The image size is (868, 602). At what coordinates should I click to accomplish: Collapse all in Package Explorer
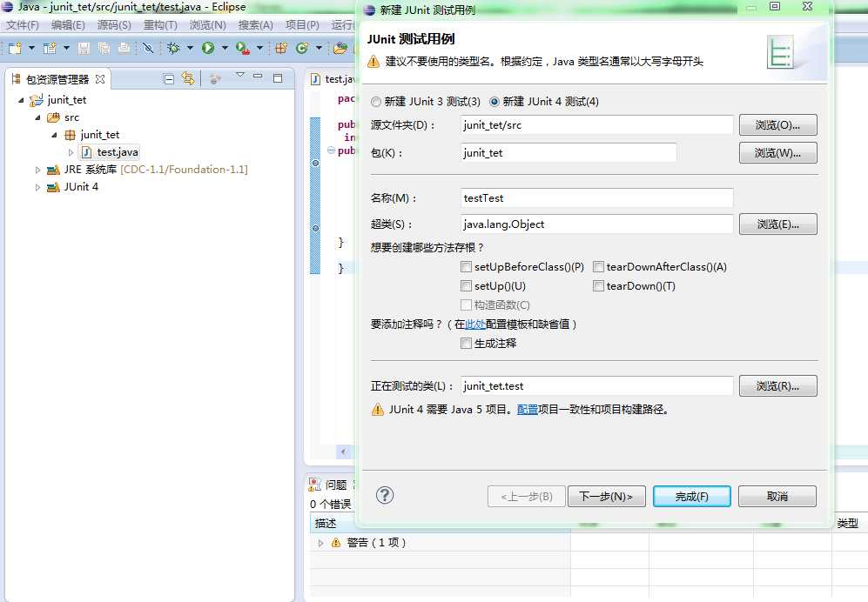coord(169,79)
